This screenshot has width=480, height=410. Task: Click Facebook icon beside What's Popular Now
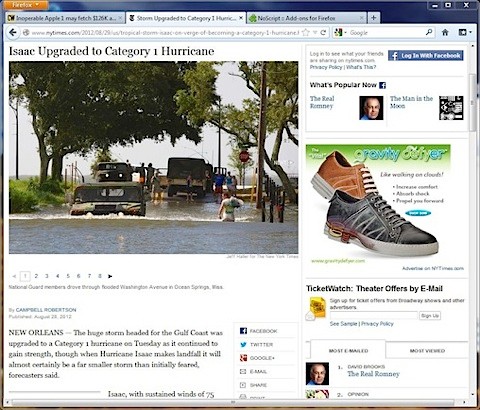pos(383,85)
